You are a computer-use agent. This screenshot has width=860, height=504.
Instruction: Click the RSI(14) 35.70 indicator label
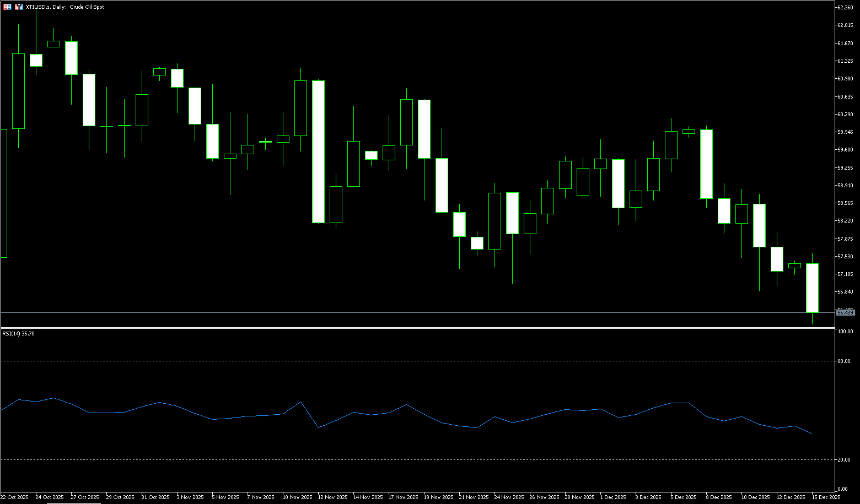tap(18, 333)
